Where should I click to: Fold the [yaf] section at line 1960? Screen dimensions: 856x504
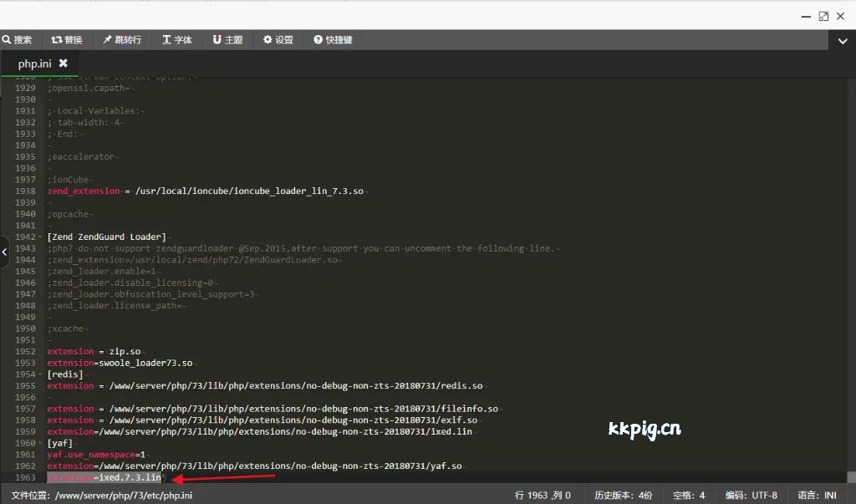click(x=40, y=443)
